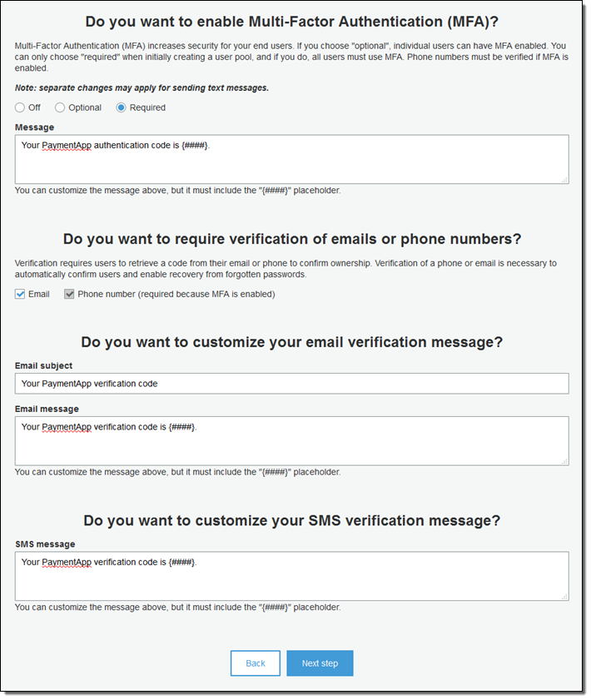Click the "Email subject" field label
This screenshot has width=591, height=700.
[x=43, y=365]
